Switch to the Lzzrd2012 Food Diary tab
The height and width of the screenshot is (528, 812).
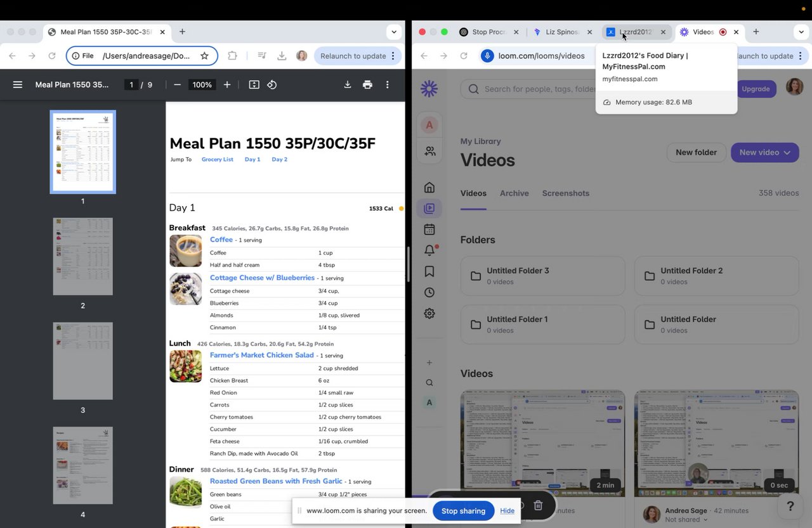coord(636,32)
